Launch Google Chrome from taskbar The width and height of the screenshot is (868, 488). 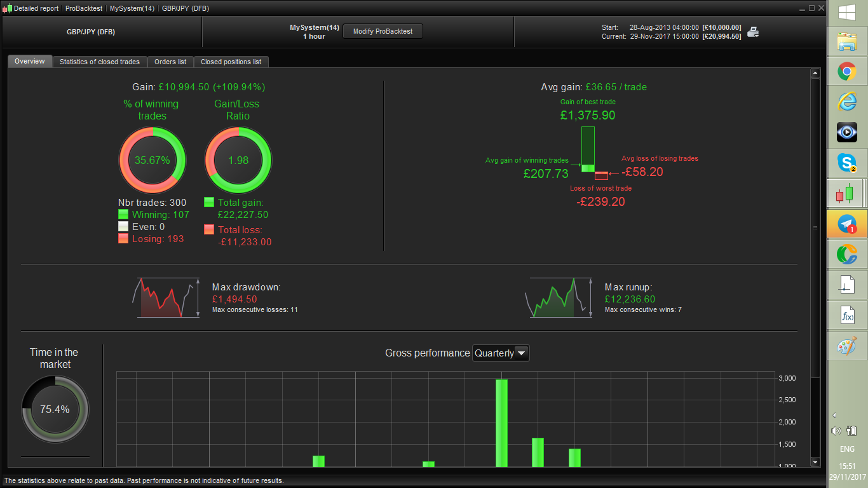(x=846, y=72)
